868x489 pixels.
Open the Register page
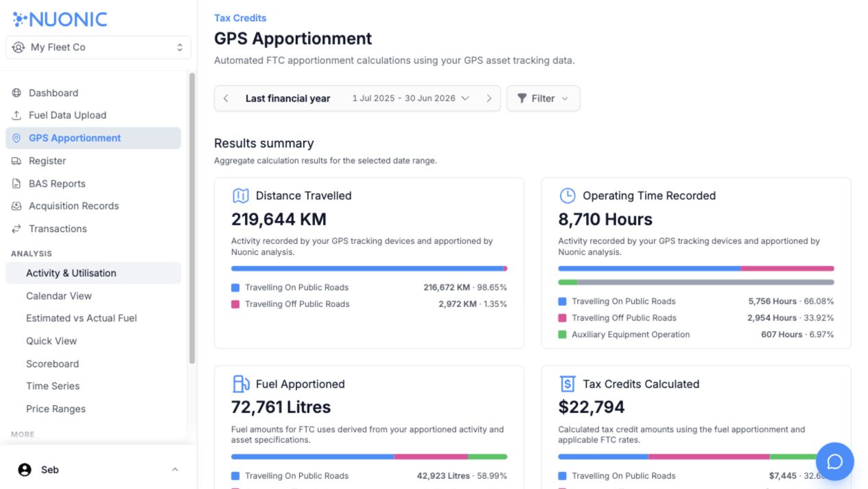pos(93,161)
